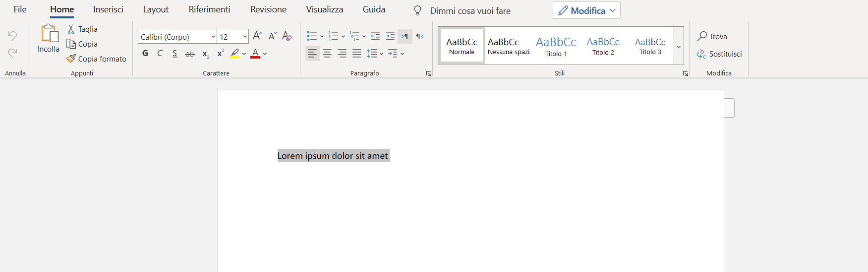The height and width of the screenshot is (272, 868).
Task: Open Stili pane dialog launcher
Action: click(x=686, y=73)
